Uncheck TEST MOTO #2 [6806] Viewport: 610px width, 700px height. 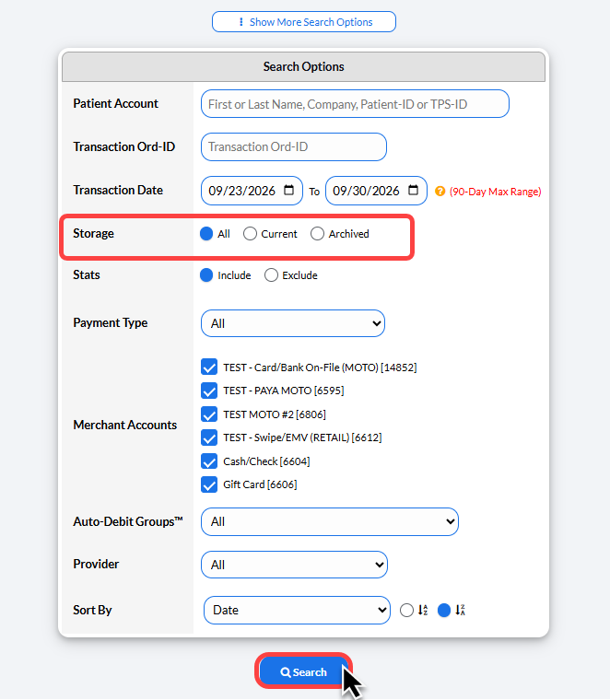(209, 414)
